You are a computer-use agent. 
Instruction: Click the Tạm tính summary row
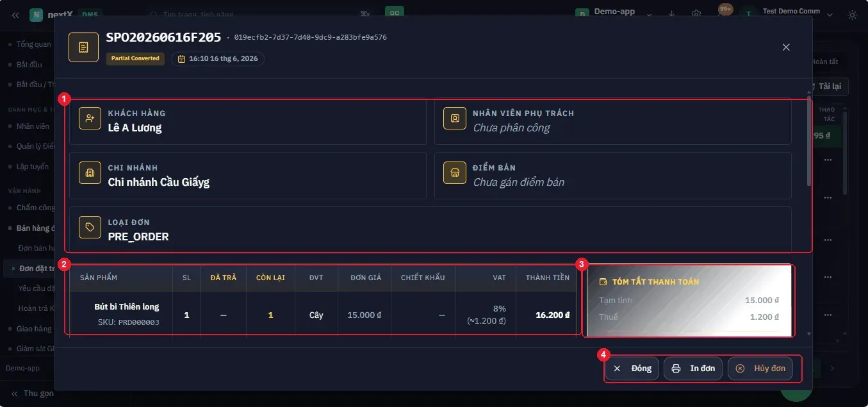(689, 300)
